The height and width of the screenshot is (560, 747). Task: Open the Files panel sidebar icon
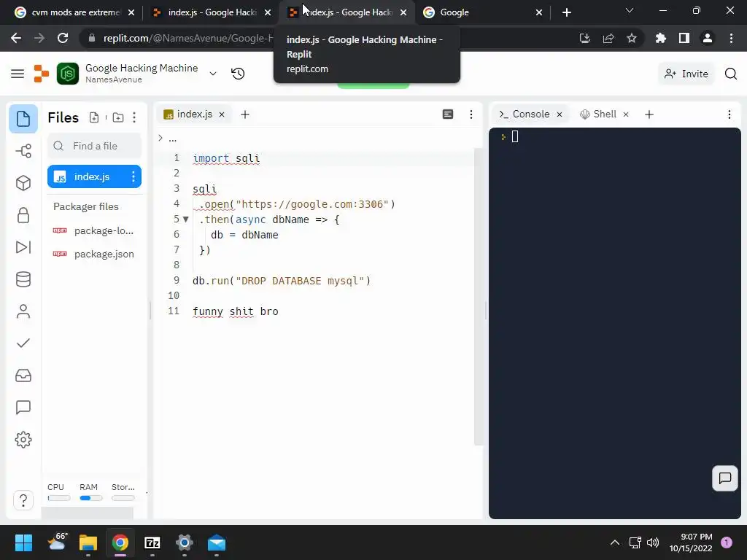click(x=23, y=119)
